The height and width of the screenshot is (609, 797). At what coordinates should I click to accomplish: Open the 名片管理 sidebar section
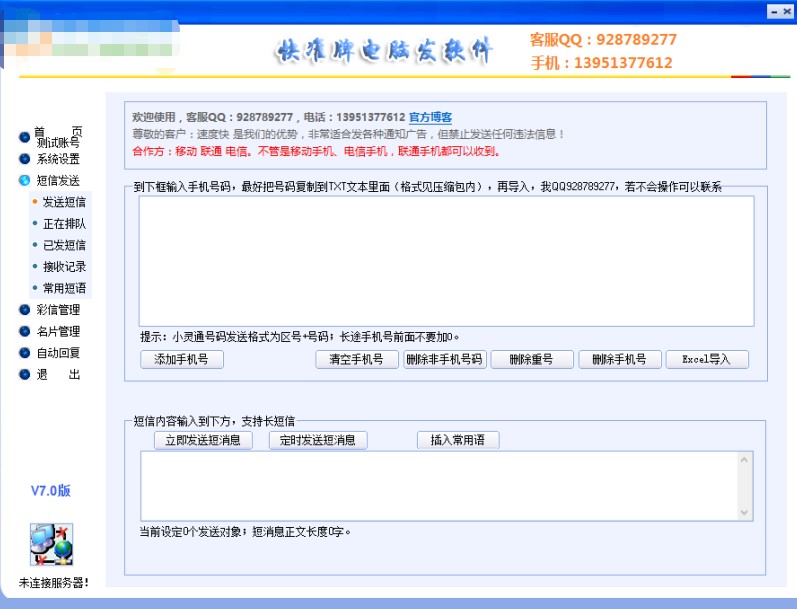(58, 332)
